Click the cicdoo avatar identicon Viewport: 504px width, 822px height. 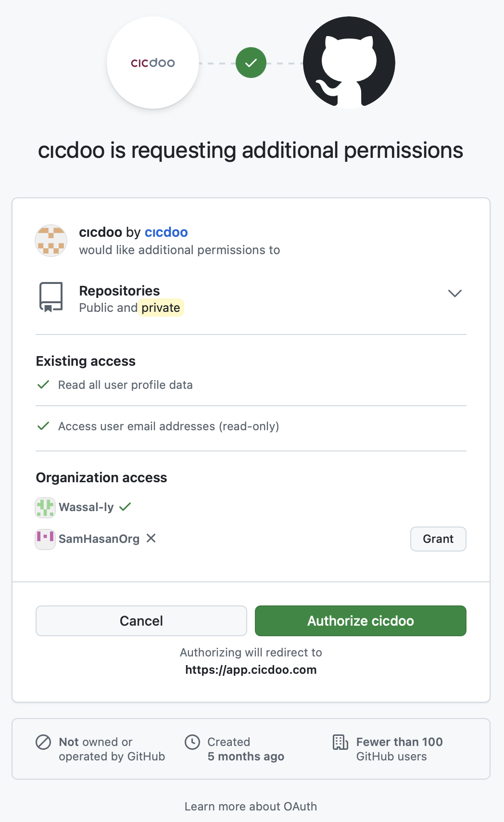pos(51,241)
